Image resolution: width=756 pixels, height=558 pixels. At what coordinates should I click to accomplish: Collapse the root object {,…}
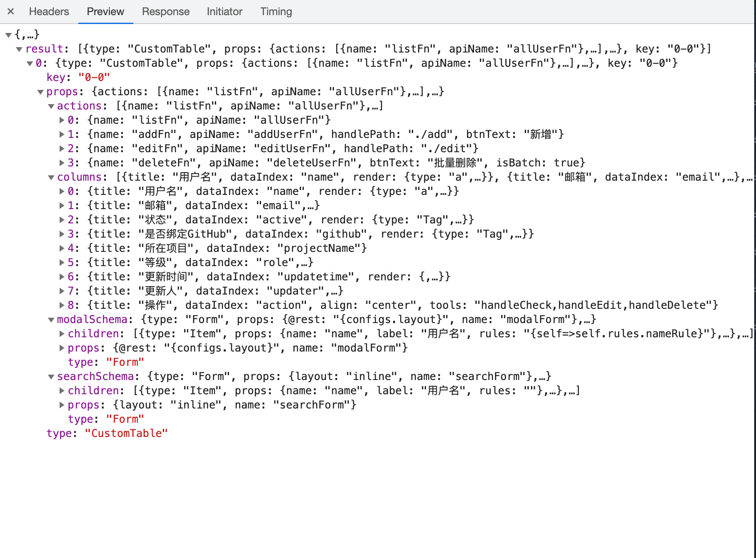[8, 35]
